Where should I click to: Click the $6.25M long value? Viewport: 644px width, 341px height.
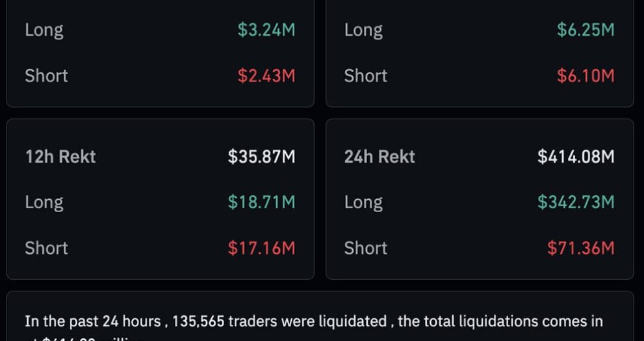(x=585, y=30)
